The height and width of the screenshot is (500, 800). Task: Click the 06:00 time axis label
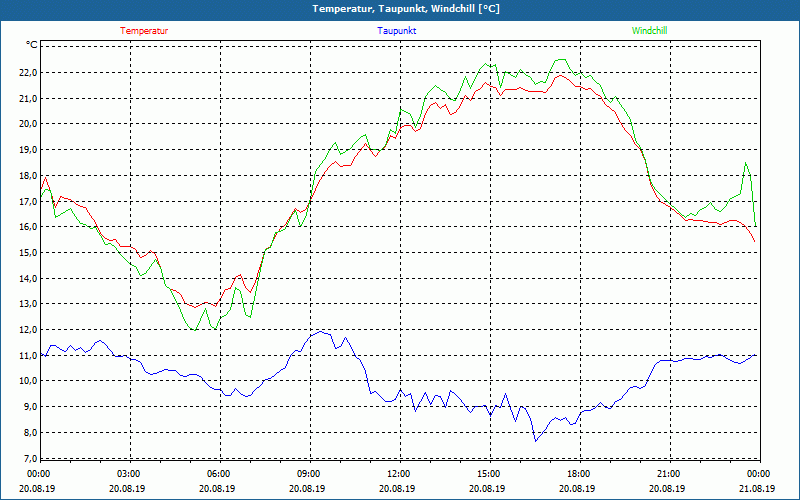coord(218,473)
